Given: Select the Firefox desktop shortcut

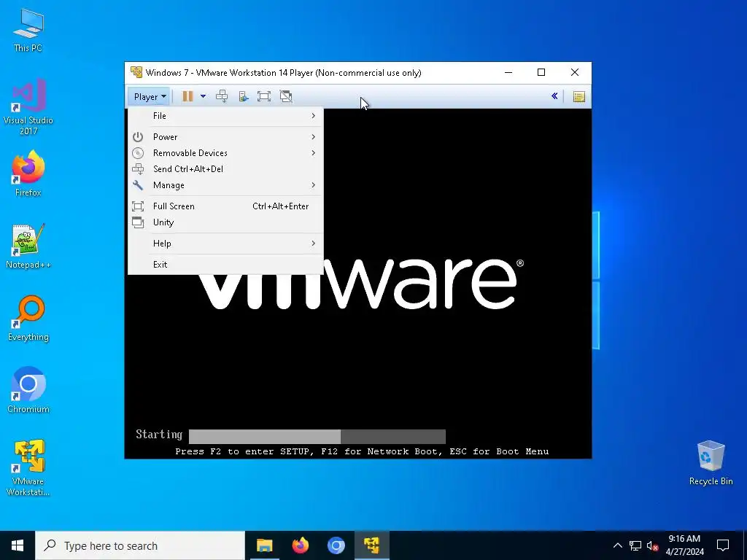Looking at the screenshot, I should click(28, 174).
